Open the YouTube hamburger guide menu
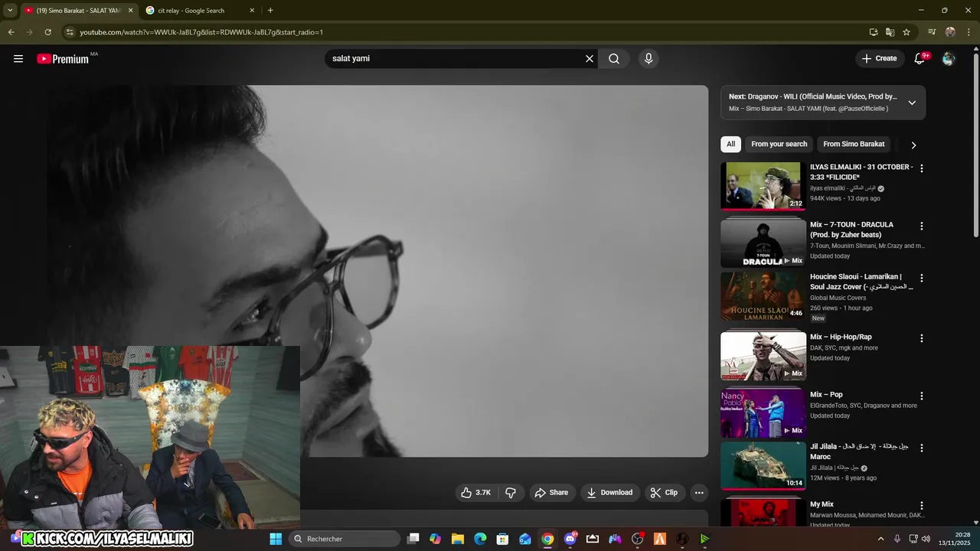 click(18, 59)
